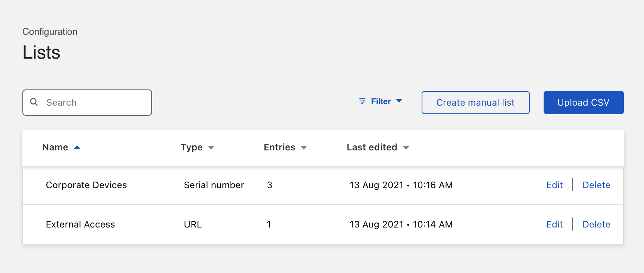Delete the External Access list
The width and height of the screenshot is (644, 273).
coord(596,224)
